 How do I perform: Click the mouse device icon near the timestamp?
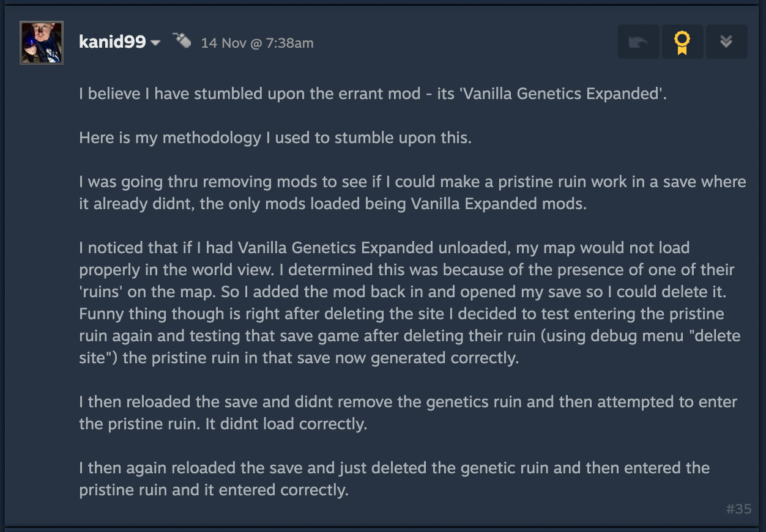[x=182, y=40]
